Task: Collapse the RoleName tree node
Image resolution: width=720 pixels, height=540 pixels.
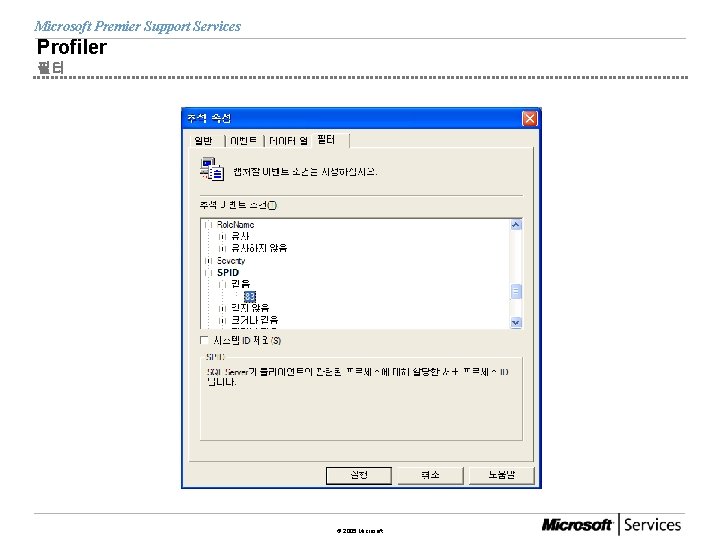Action: [x=208, y=225]
